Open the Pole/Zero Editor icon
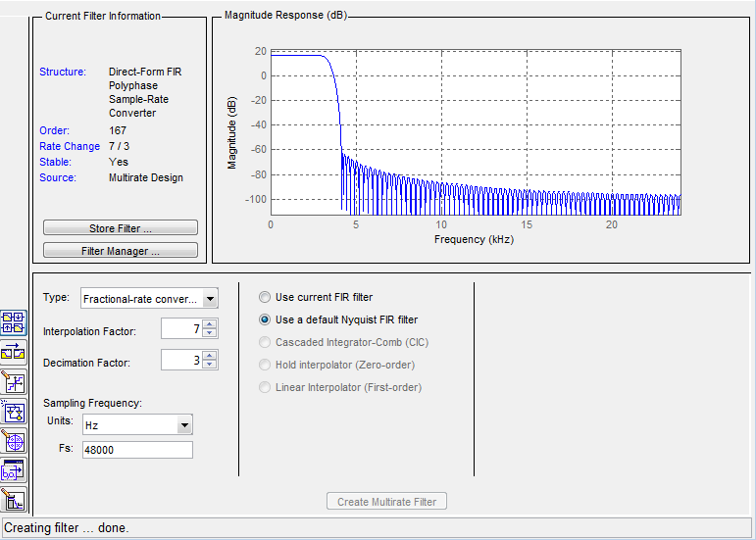756x540 pixels. click(x=13, y=442)
